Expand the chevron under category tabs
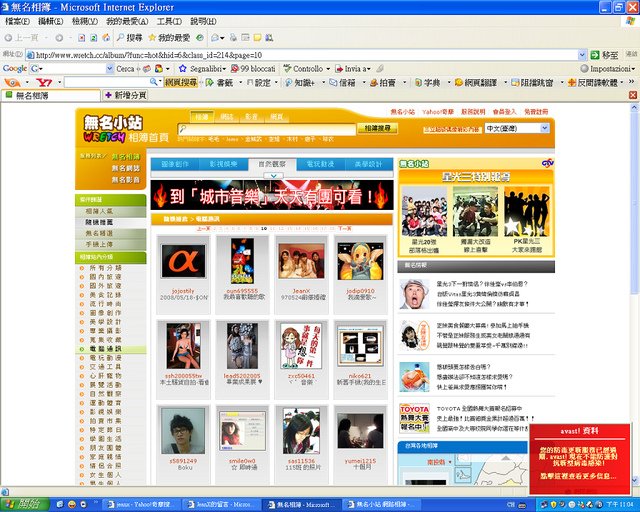 (273, 176)
